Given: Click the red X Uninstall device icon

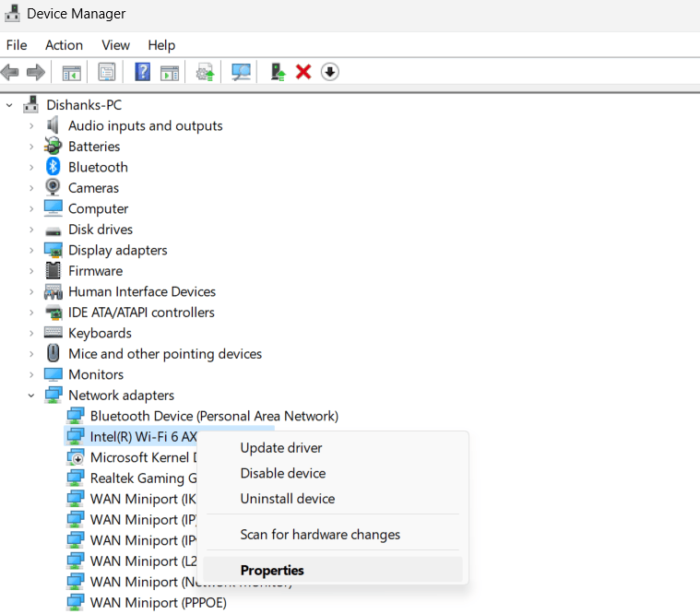Looking at the screenshot, I should (303, 72).
